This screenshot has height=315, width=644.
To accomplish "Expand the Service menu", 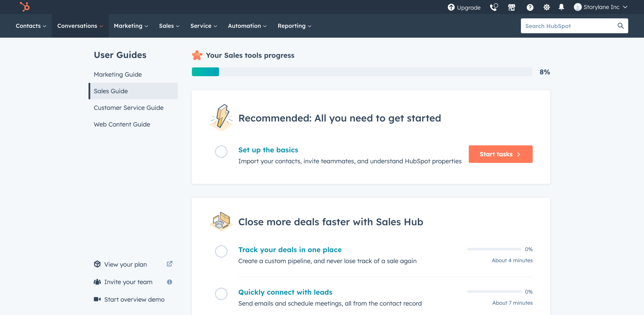I will [204, 26].
